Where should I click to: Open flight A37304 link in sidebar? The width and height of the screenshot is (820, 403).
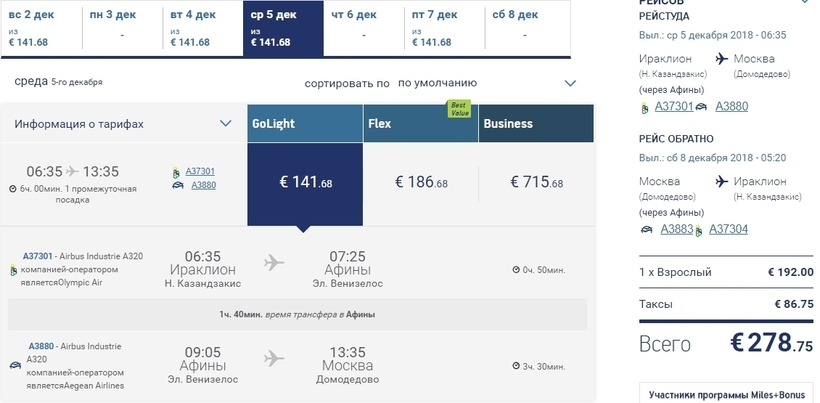[728, 229]
